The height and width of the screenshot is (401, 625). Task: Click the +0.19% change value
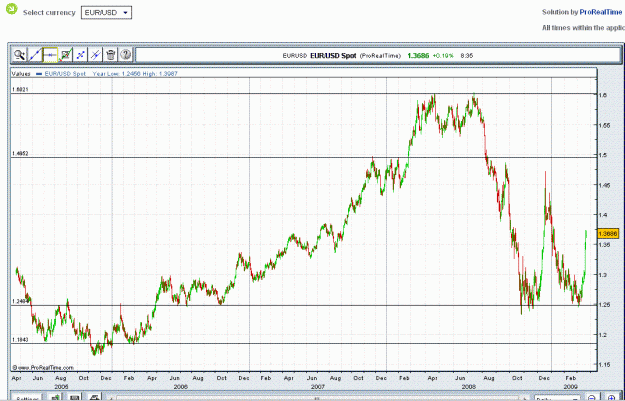point(443,55)
